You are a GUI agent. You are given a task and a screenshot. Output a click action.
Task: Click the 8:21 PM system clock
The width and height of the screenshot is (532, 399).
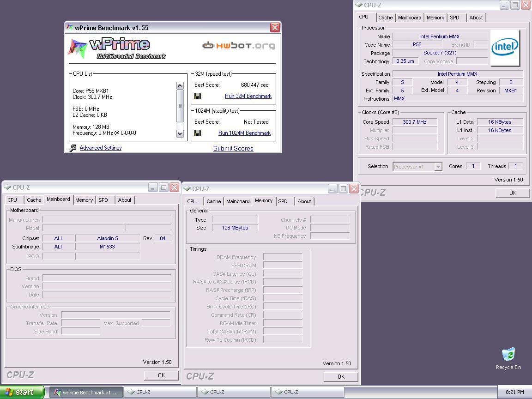tap(515, 393)
